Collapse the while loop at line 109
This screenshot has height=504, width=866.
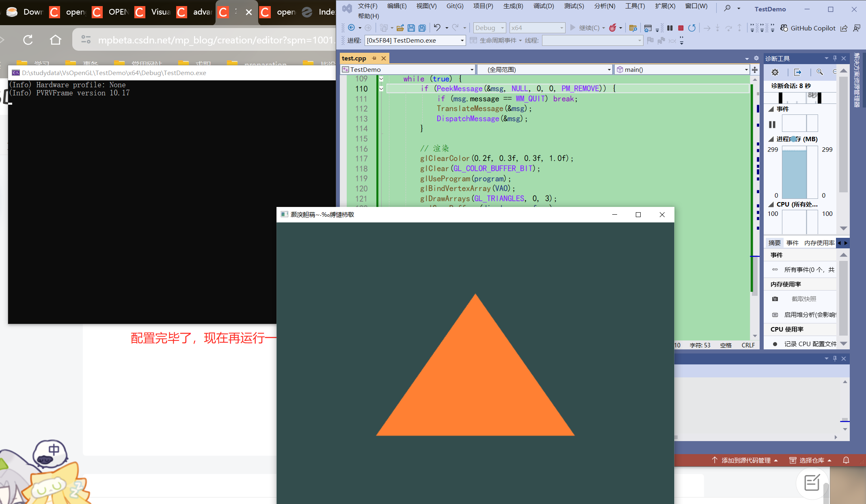pos(381,79)
